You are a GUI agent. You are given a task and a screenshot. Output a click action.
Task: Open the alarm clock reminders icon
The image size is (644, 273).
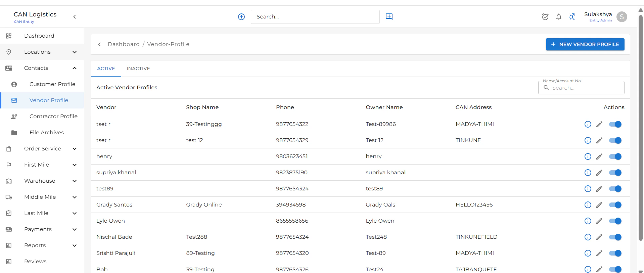click(x=545, y=17)
